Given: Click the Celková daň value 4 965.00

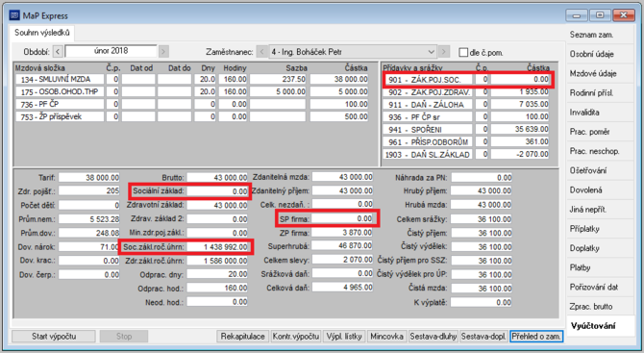Looking at the screenshot, I should point(342,288).
